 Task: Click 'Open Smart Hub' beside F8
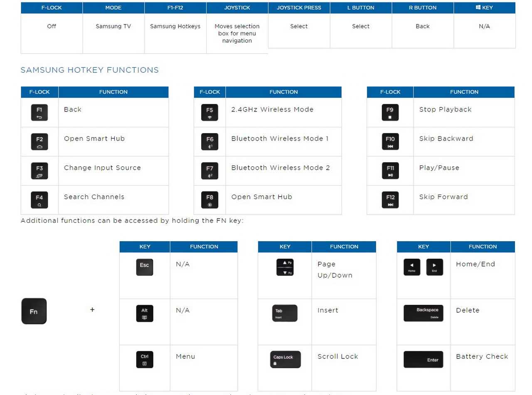262,197
